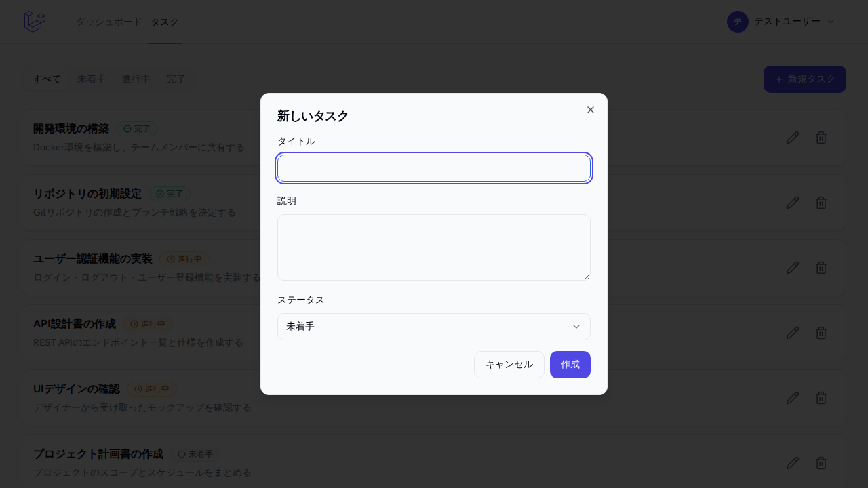This screenshot has width=868, height=488.
Task: Delete the API設計書の作成 task with the trash icon
Action: [x=821, y=333]
